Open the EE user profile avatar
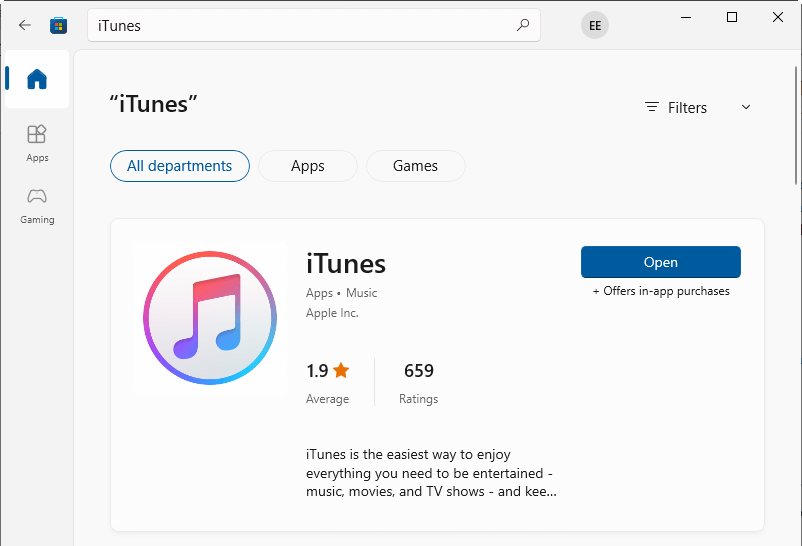This screenshot has width=802, height=546. 595,26
